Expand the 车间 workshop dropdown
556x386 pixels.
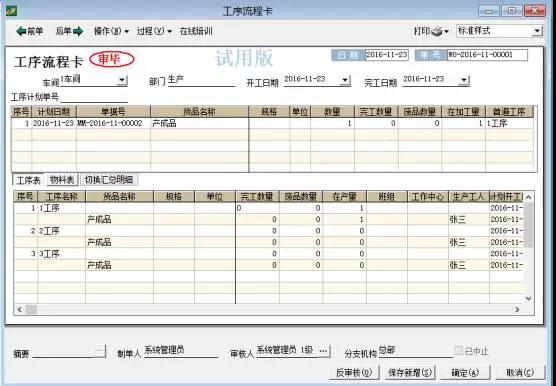(x=122, y=80)
